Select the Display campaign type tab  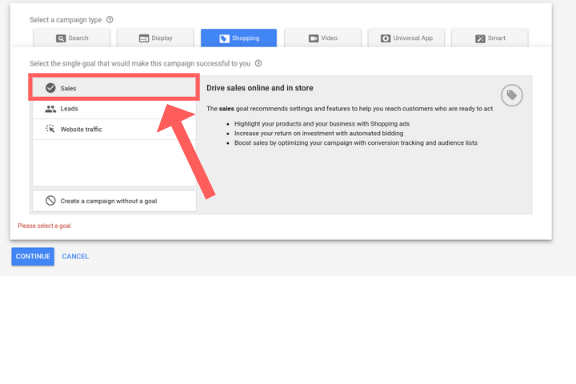155,38
